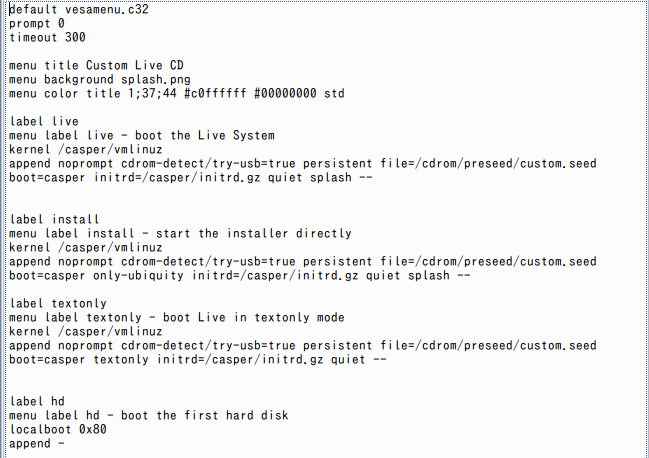Screen dimensions: 649x458
Task: Click 'kernel /casper/vmlinuz' under label live
Action: click(86, 149)
